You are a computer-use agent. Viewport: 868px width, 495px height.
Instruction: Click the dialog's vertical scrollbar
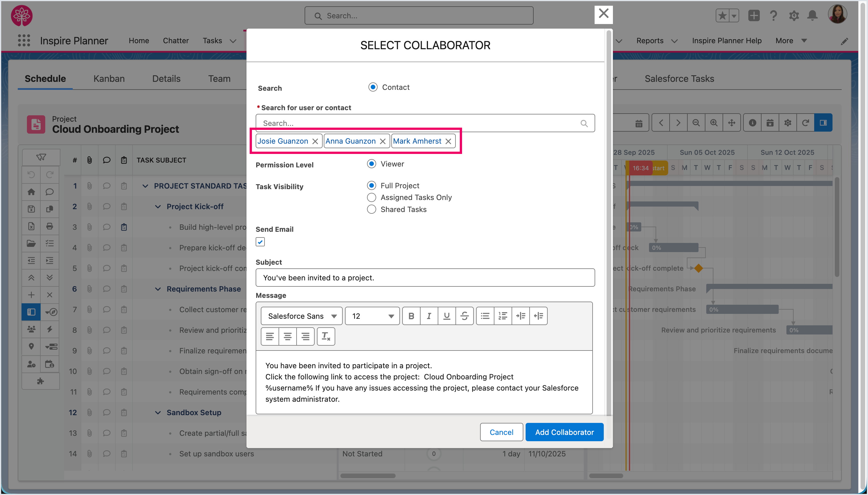(x=608, y=221)
